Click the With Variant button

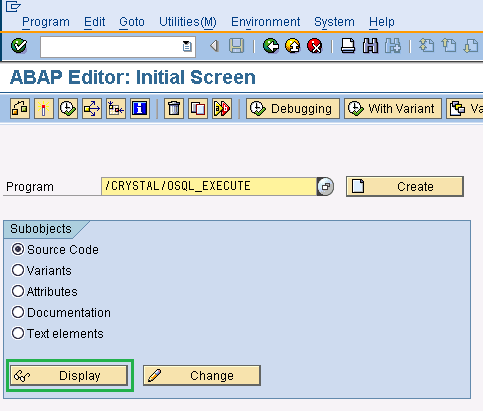[x=393, y=108]
